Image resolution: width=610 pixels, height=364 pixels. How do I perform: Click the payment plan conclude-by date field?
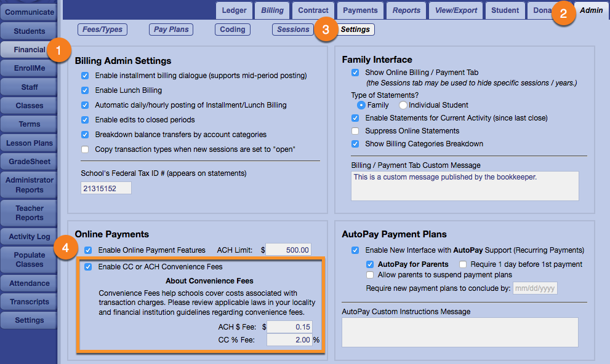[x=535, y=288]
